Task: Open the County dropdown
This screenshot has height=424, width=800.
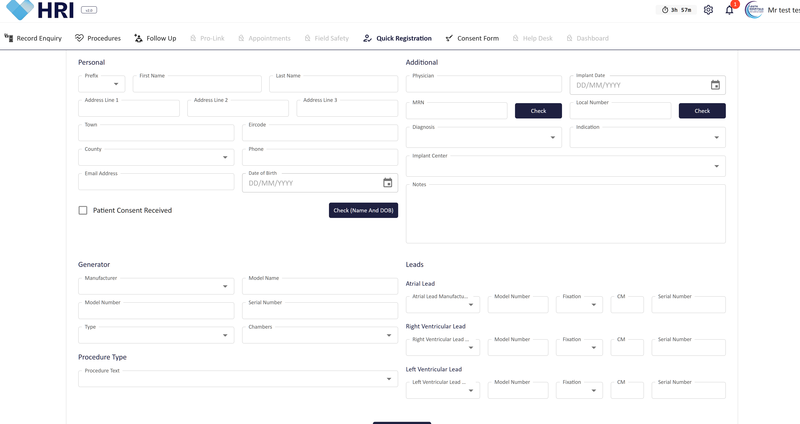Action: (156, 157)
